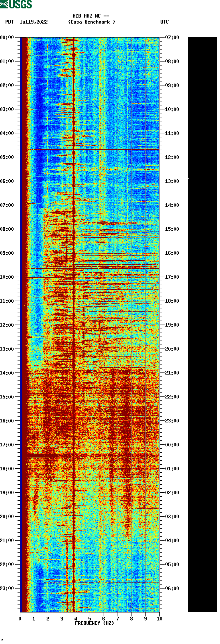Image resolution: width=220 pixels, height=644 pixels.
Task: Click the 23:00 PDT time label
Action: [7, 589]
